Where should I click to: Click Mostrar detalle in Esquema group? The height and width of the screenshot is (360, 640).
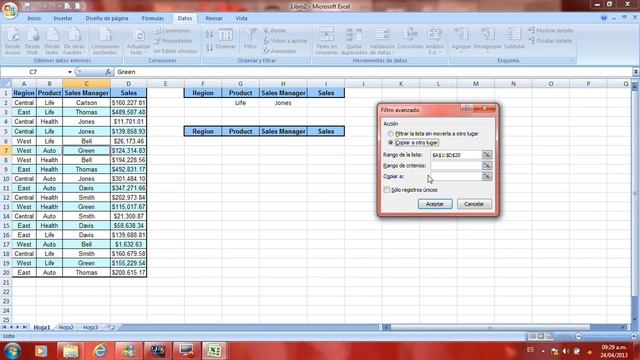point(551,31)
